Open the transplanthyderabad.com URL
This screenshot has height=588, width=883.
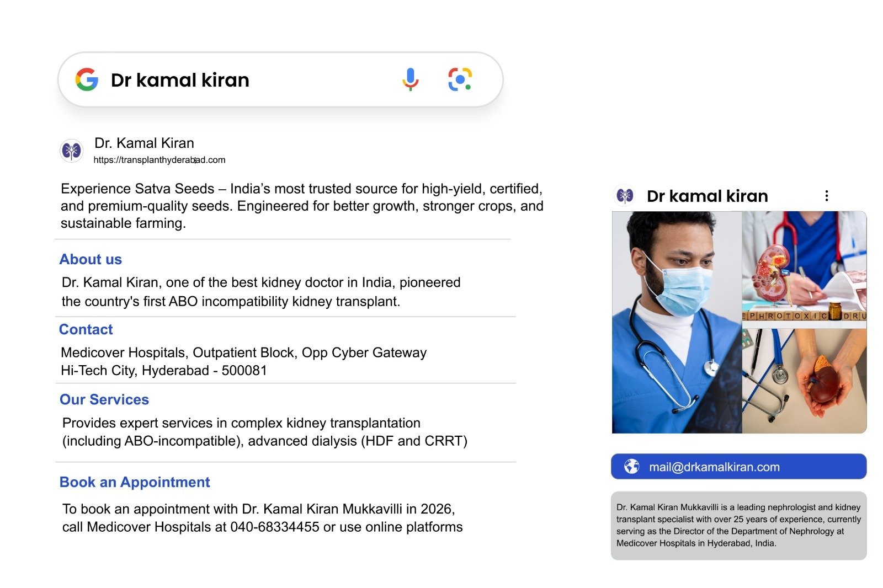(159, 160)
